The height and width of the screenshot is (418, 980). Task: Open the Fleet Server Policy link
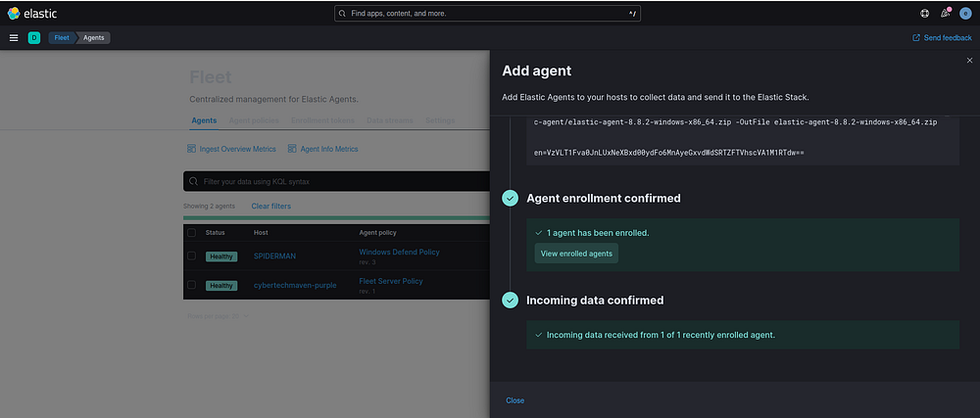pos(391,281)
